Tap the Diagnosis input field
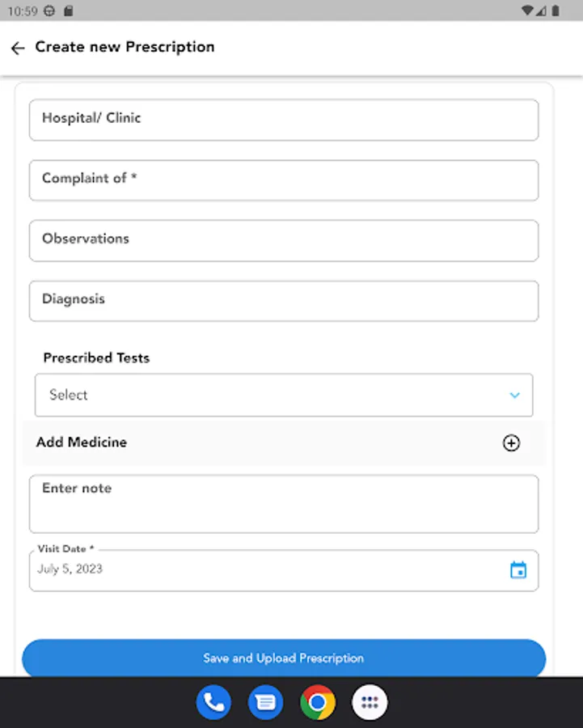The width and height of the screenshot is (583, 728). click(x=284, y=301)
